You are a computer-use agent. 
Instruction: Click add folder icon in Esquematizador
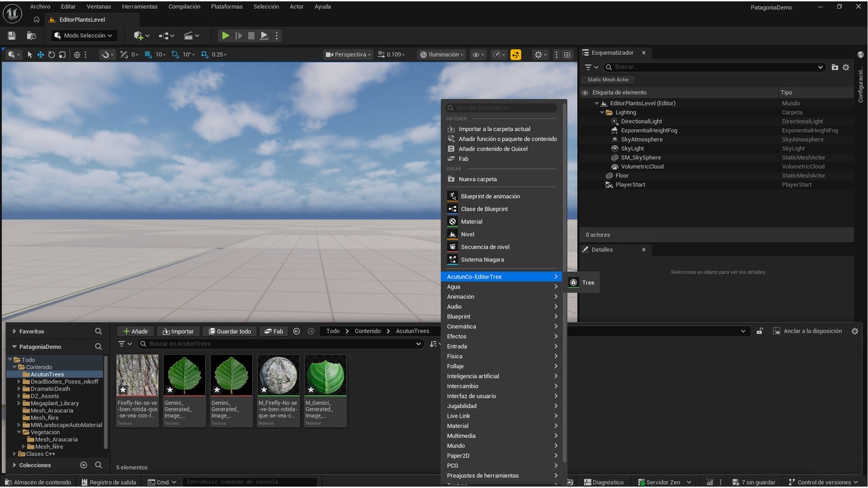tap(835, 67)
